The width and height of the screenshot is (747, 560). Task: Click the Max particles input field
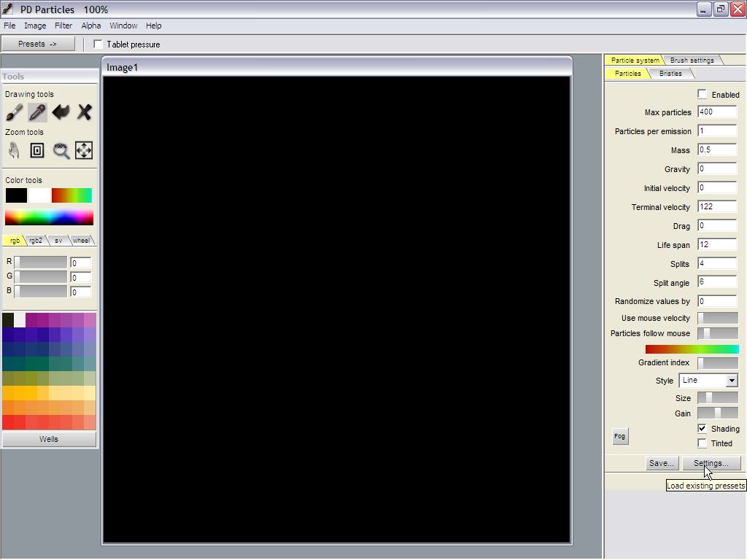(x=716, y=112)
